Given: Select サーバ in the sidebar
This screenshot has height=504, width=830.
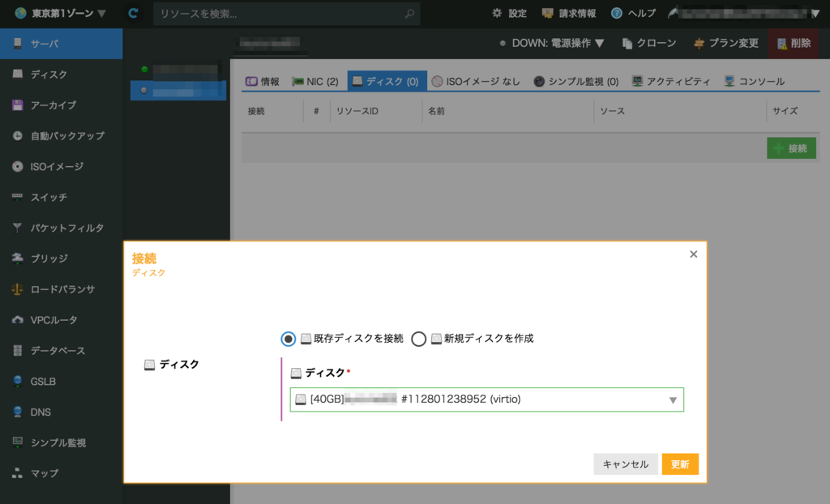Looking at the screenshot, I should tap(62, 44).
